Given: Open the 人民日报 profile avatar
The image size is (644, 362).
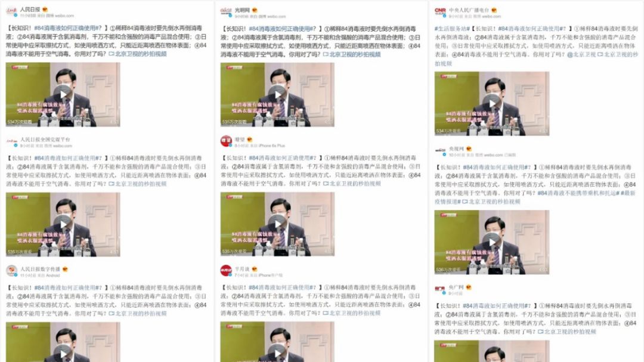Looking at the screenshot, I should click(x=11, y=11).
